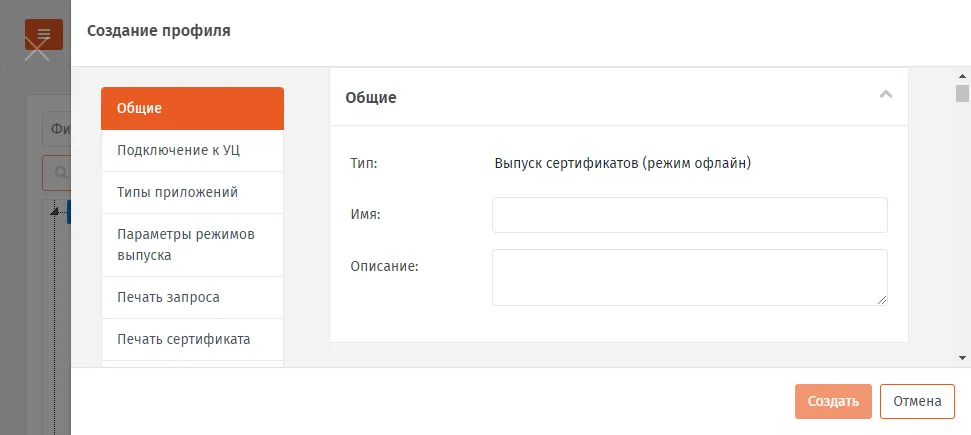Click the Описание resize handle grip
971x435 pixels.
pyautogui.click(x=882, y=300)
